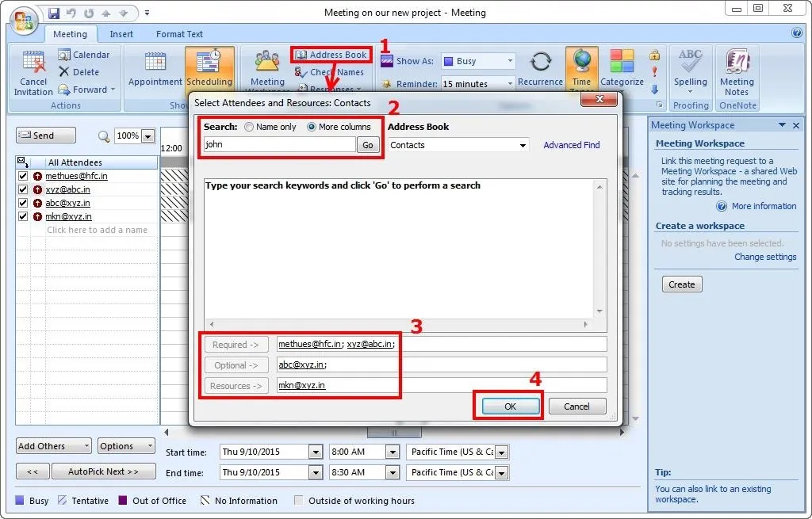Image resolution: width=812 pixels, height=519 pixels.
Task: Switch to the Scheduling view
Action: click(209, 68)
